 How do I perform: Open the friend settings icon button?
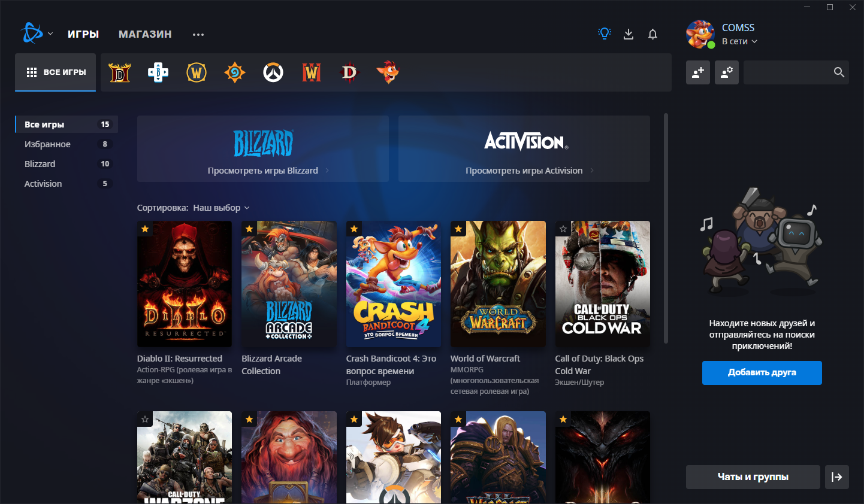tap(727, 72)
